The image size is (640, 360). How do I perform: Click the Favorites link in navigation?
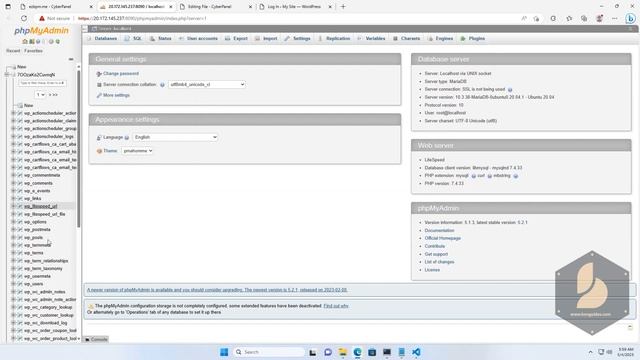point(33,51)
